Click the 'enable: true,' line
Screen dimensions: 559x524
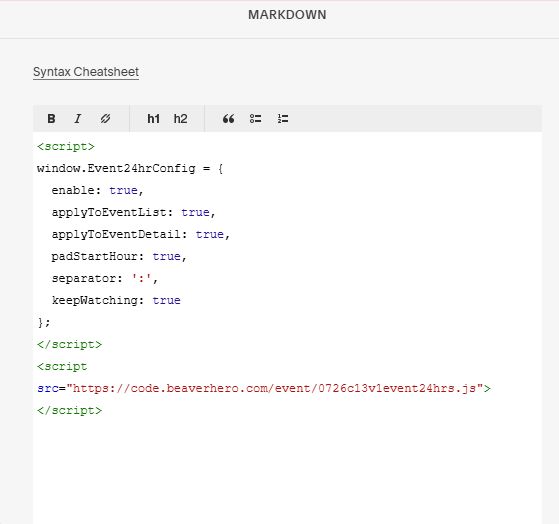[x=97, y=190]
